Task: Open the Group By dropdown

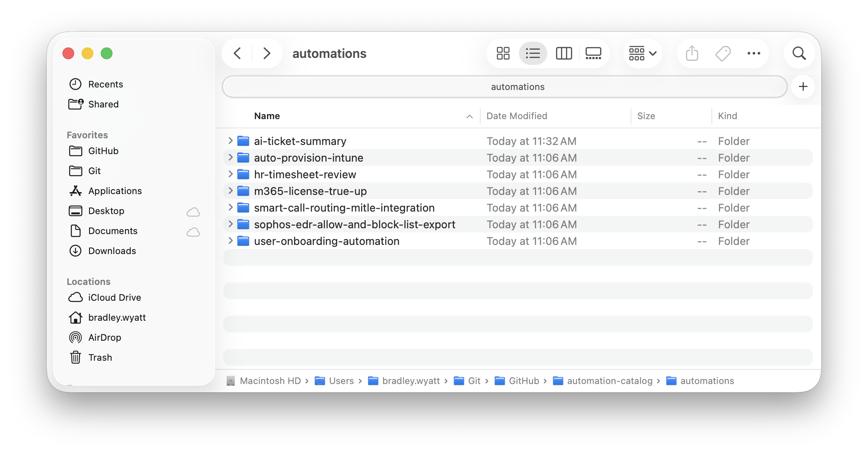Action: point(643,53)
